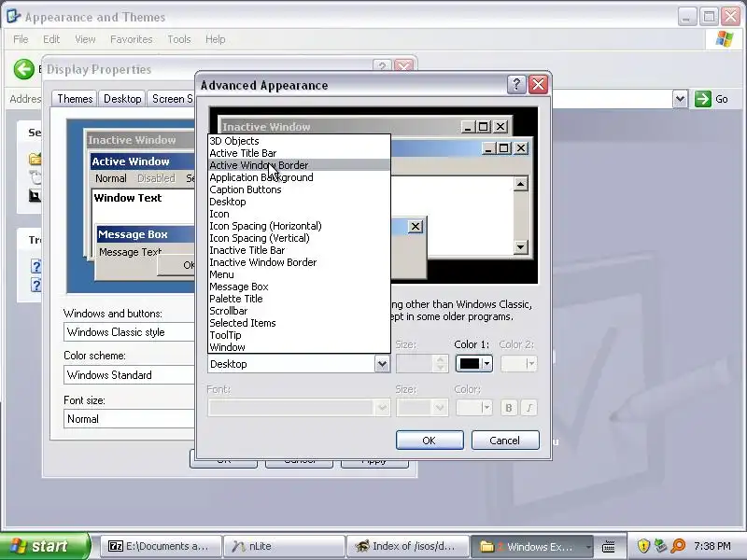Switch to nLite taskbar item
This screenshot has height=560, width=747.
285,546
